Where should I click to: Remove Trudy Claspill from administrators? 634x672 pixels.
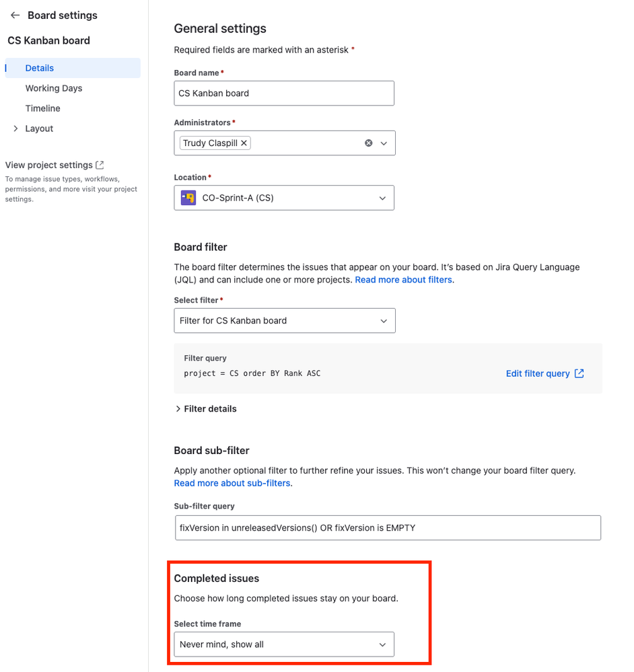click(x=244, y=143)
